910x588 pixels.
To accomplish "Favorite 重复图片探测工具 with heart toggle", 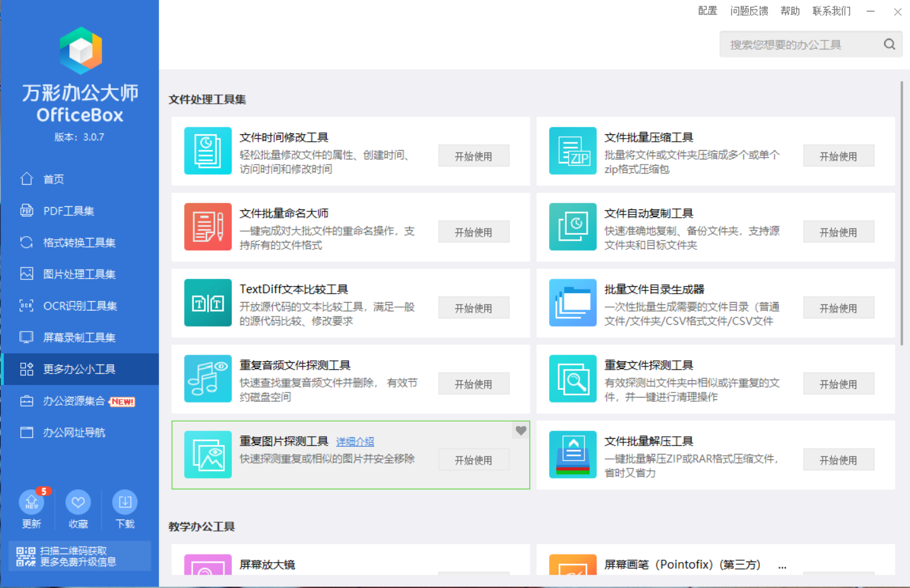I will pyautogui.click(x=521, y=430).
